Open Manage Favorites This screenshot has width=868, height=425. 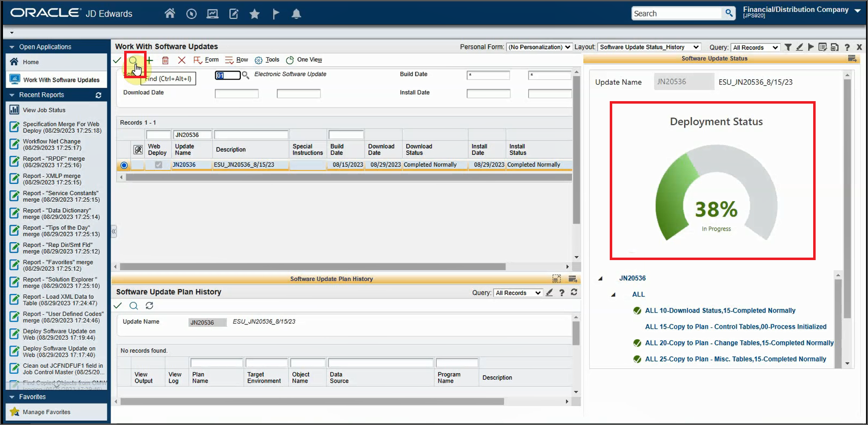point(46,412)
